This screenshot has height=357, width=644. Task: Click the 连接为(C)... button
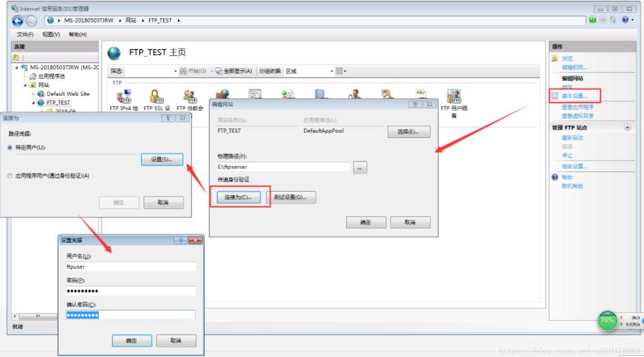238,197
